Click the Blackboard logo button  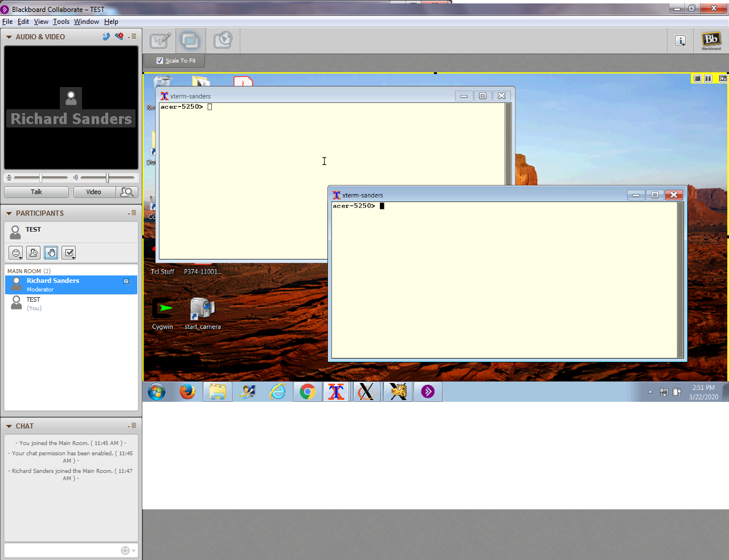711,40
